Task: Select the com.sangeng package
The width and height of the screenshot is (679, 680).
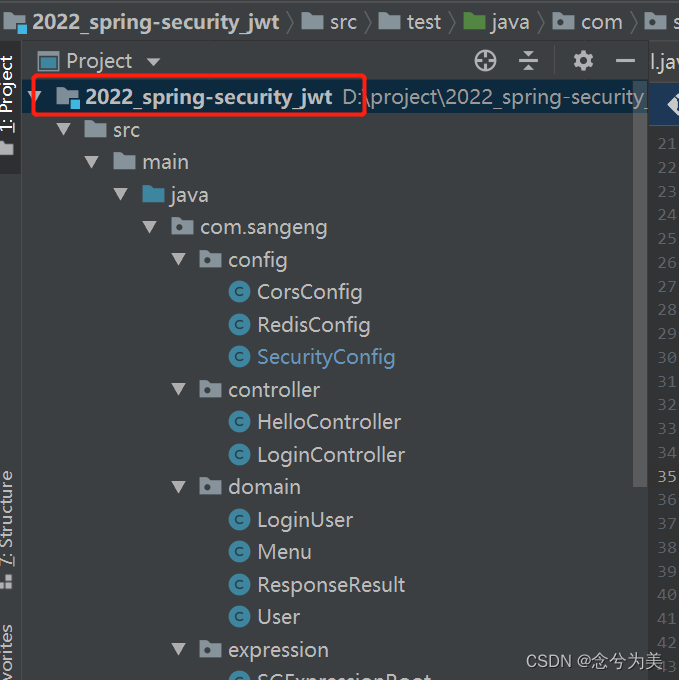Action: pos(264,228)
